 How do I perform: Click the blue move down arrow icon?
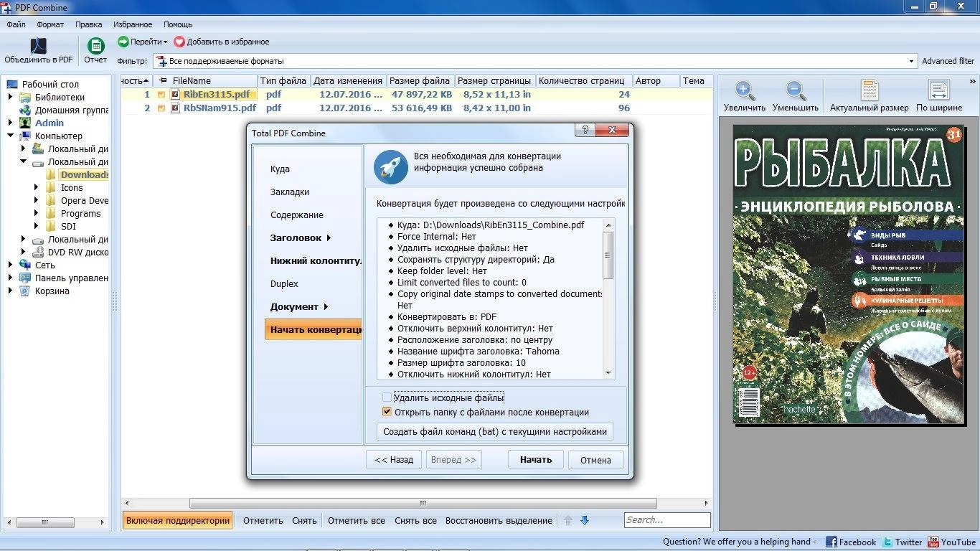(x=585, y=520)
